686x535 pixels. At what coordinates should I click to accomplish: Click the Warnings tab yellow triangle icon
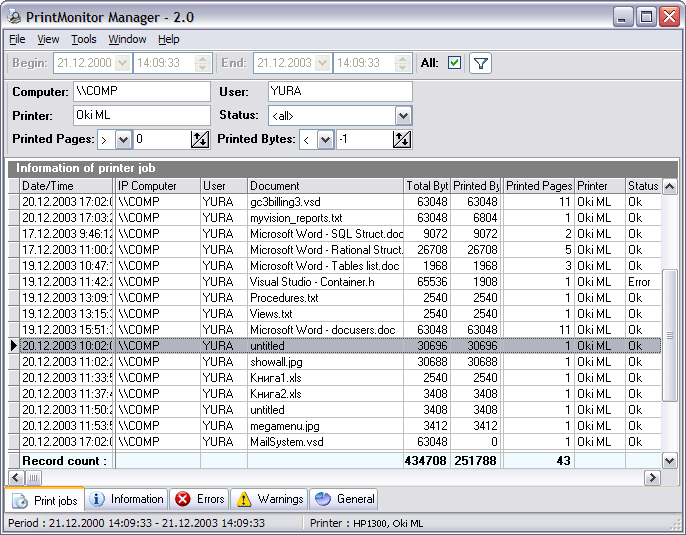[x=244, y=499]
